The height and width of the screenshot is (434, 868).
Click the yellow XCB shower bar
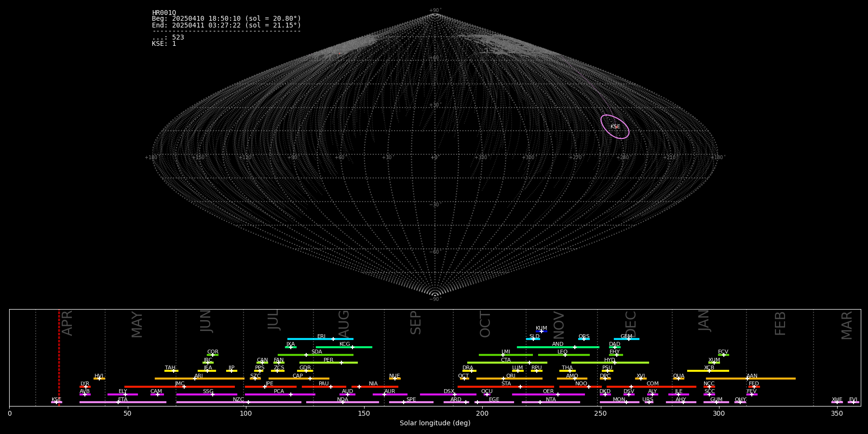[708, 370]
